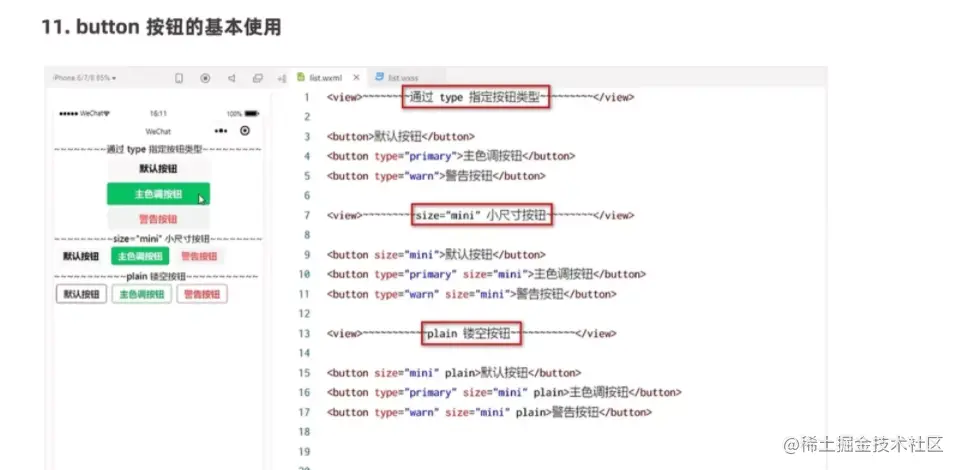Click the panel split icon beside the list.wxml tab
Viewport: 959px width, 470px height.
tap(282, 78)
